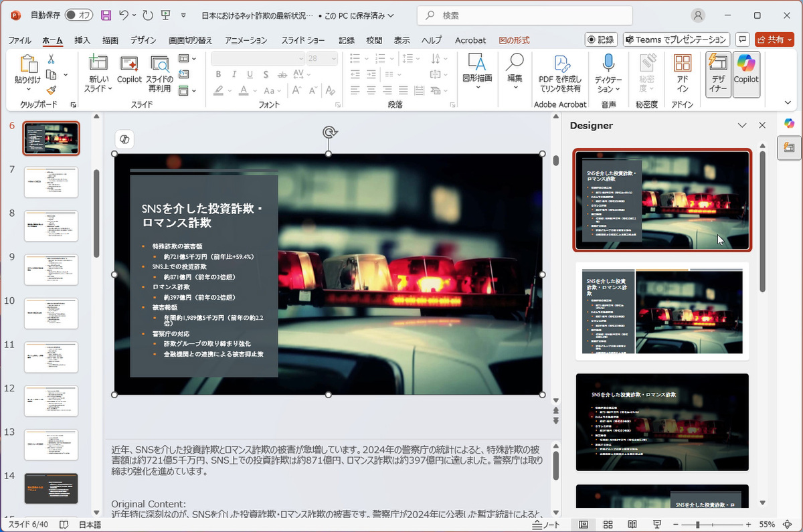This screenshot has height=532, width=803.
Task: Click the slide rotation handle
Action: (329, 132)
